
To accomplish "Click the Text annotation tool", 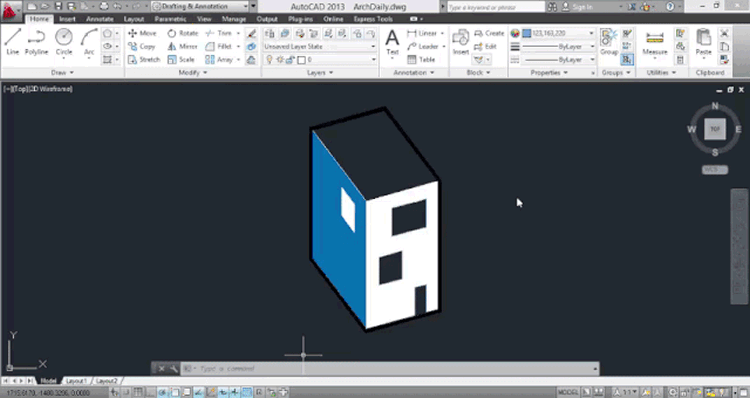I will (x=392, y=42).
